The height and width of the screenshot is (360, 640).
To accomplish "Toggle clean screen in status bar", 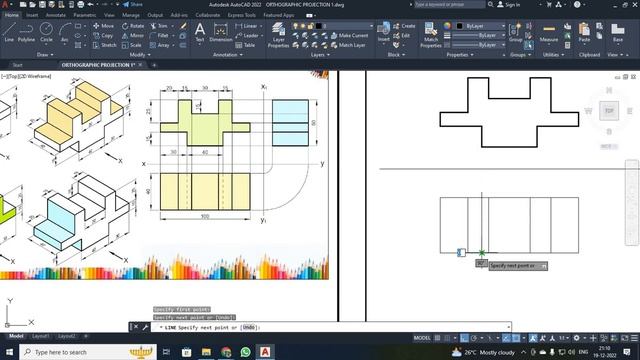I will coord(624,338).
